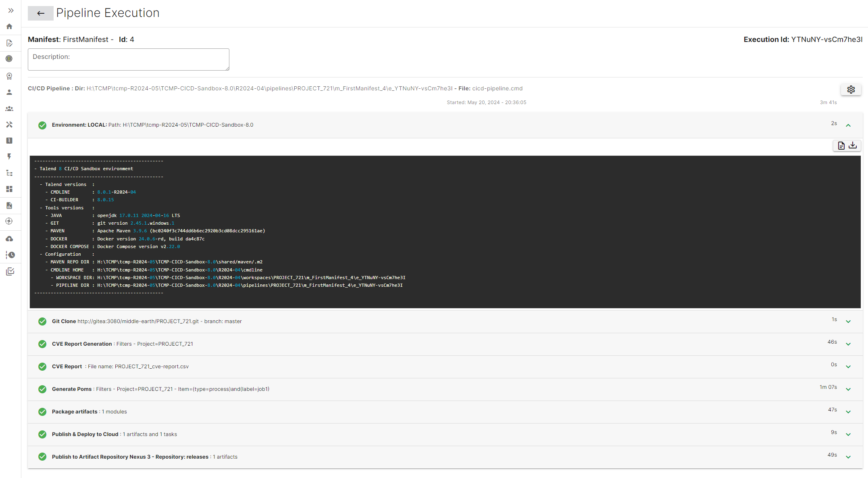Click the 'Environment: LOCAL:' step title
The image size is (868, 478).
(79, 125)
